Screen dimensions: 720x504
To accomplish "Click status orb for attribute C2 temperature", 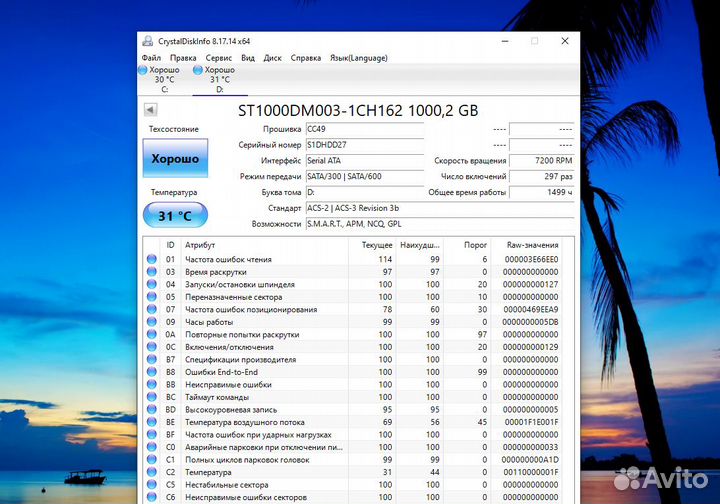I will click(x=152, y=472).
